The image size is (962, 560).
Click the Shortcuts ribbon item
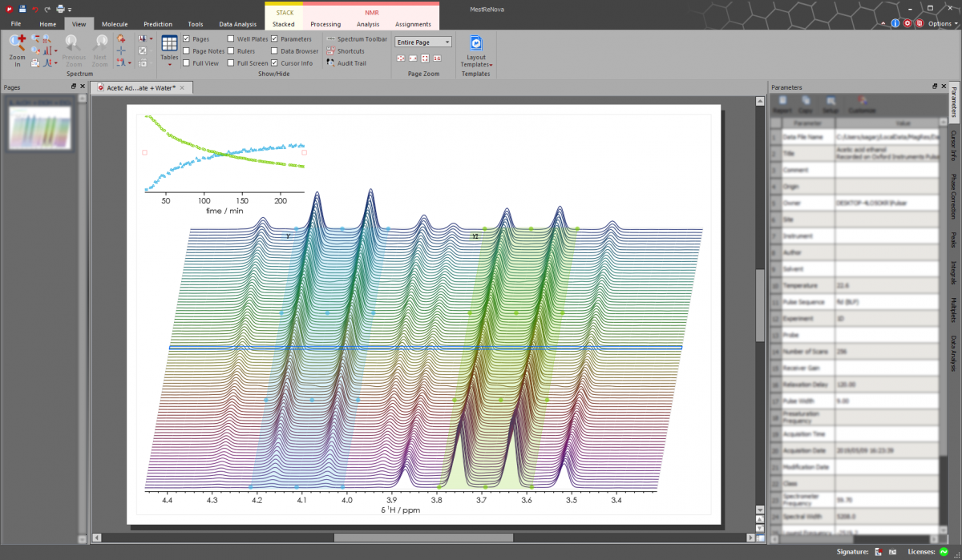(350, 51)
